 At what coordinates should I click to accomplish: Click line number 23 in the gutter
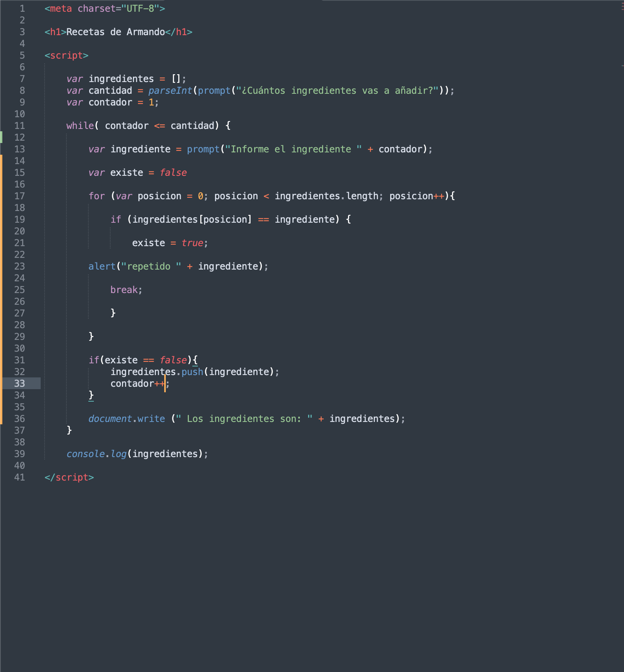pyautogui.click(x=20, y=266)
